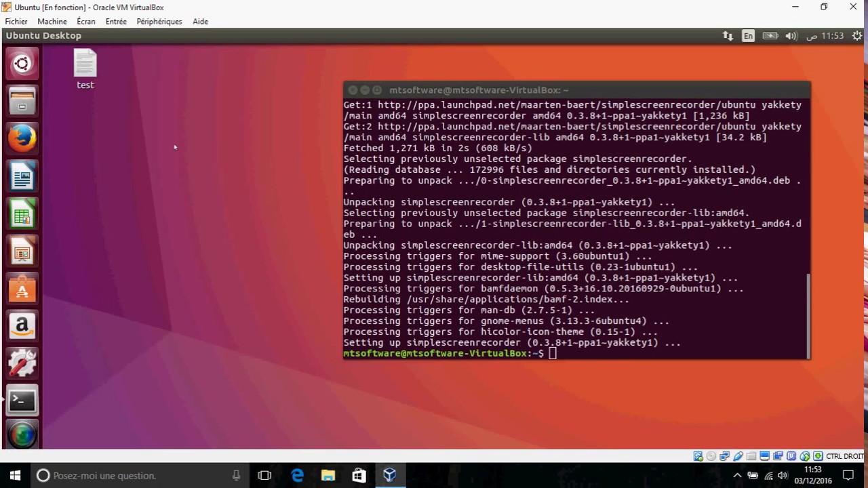Open LibreOffice Writer from launcher

22,178
